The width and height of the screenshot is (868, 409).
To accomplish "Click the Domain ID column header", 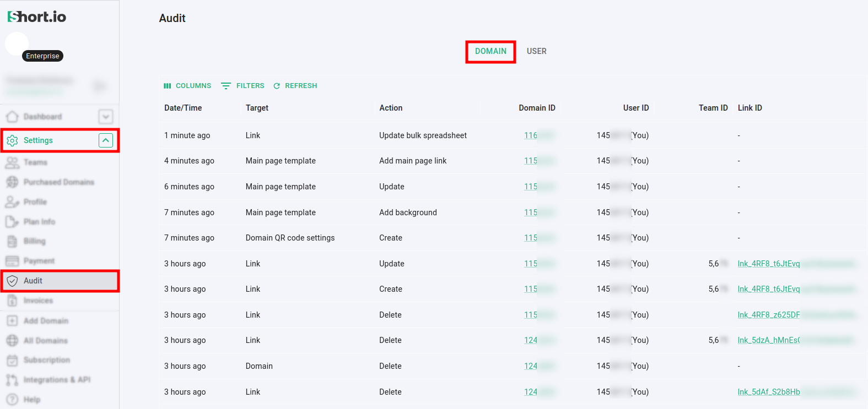I will pos(537,108).
